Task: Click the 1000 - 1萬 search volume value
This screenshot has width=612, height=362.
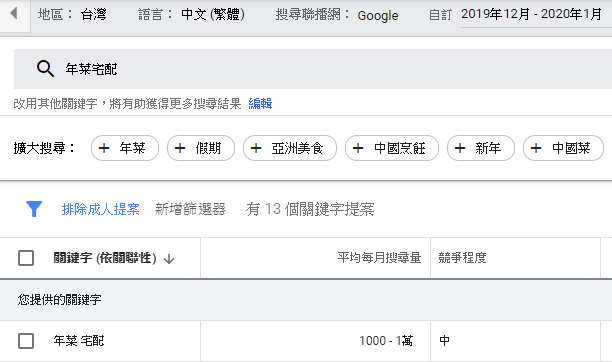Action: click(x=386, y=341)
